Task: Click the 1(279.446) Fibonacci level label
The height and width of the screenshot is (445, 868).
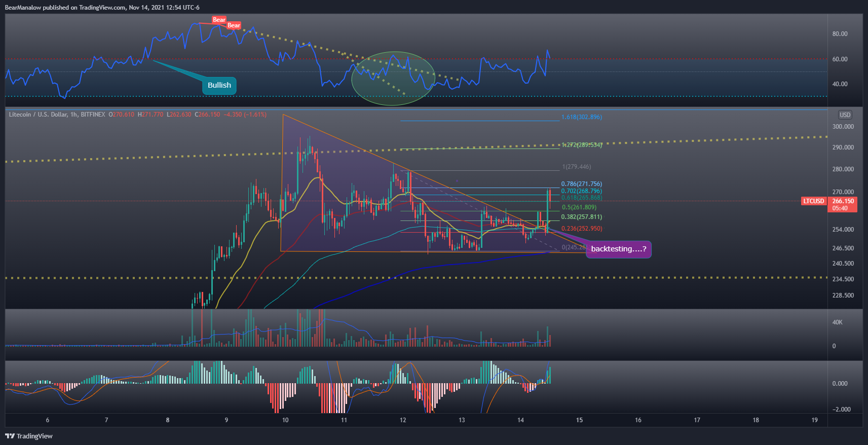Action: pyautogui.click(x=577, y=167)
